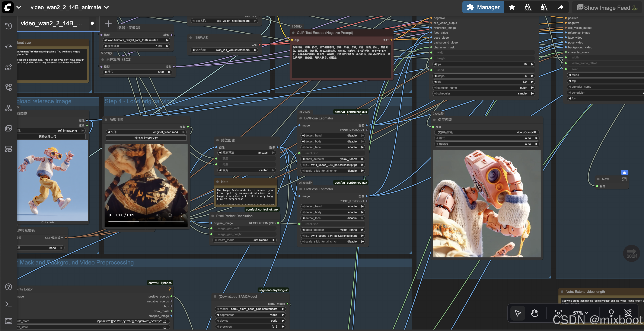Toggle the bottom console panel icon
644x331 pixels.
[8, 304]
